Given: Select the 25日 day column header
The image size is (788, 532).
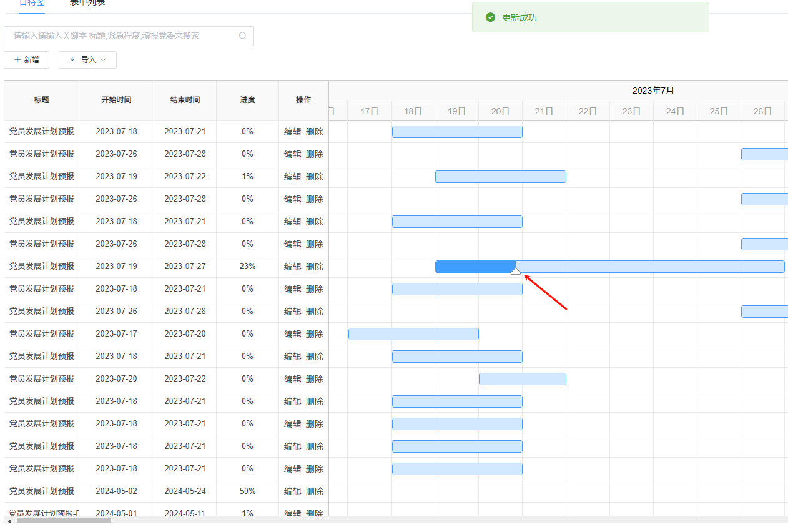Looking at the screenshot, I should pyautogui.click(x=719, y=111).
